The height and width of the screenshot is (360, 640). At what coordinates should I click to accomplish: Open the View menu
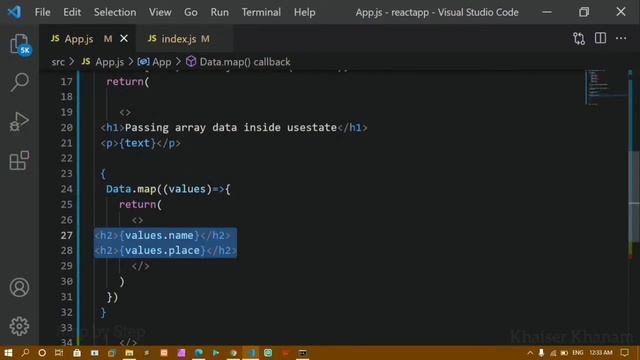(160, 12)
